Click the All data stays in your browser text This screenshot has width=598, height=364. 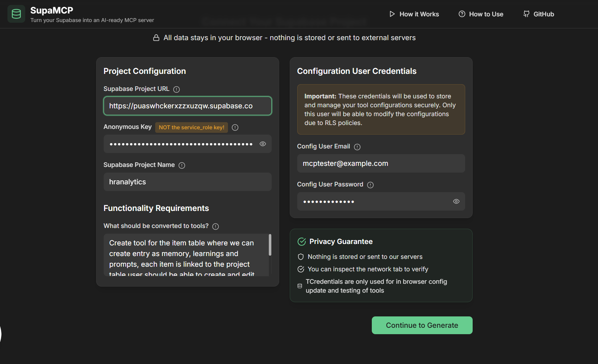click(289, 38)
